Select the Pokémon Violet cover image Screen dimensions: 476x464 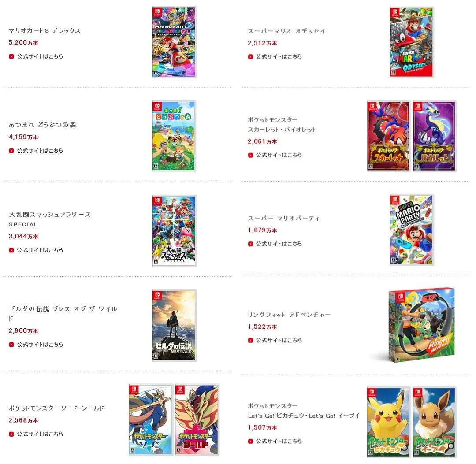tap(435, 136)
